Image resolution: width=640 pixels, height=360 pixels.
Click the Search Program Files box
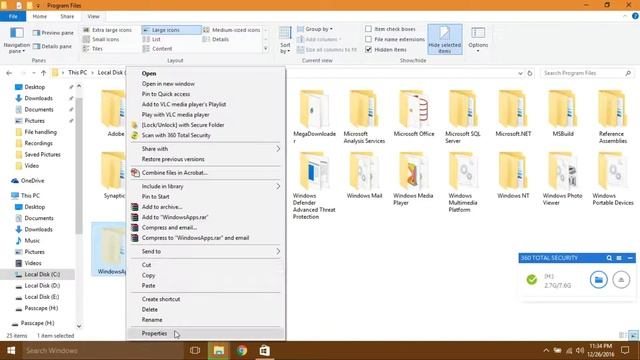click(587, 73)
